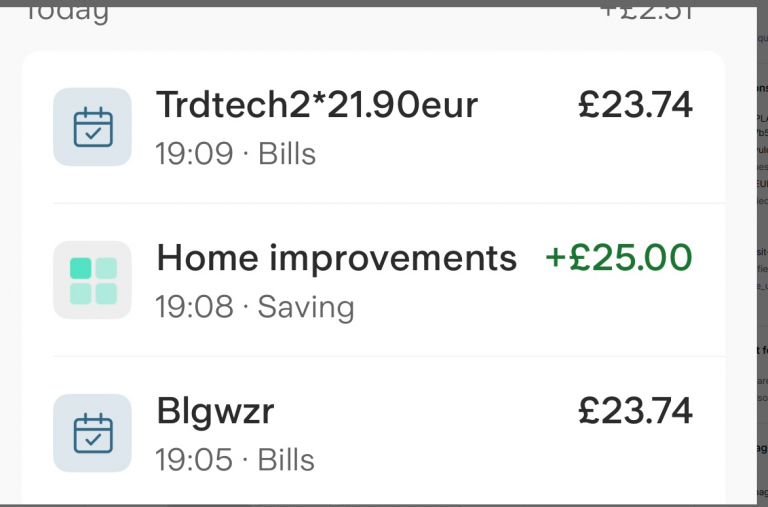Click the Today section header

(x=67, y=13)
